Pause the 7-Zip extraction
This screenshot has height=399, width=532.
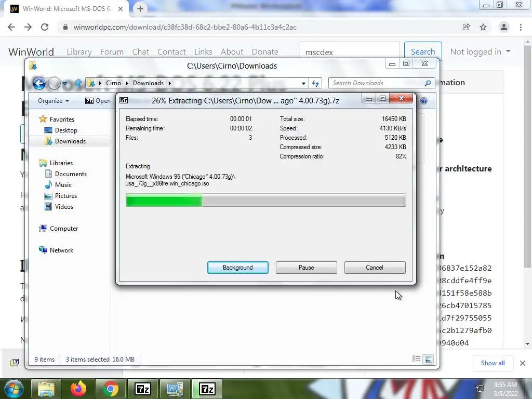306,268
